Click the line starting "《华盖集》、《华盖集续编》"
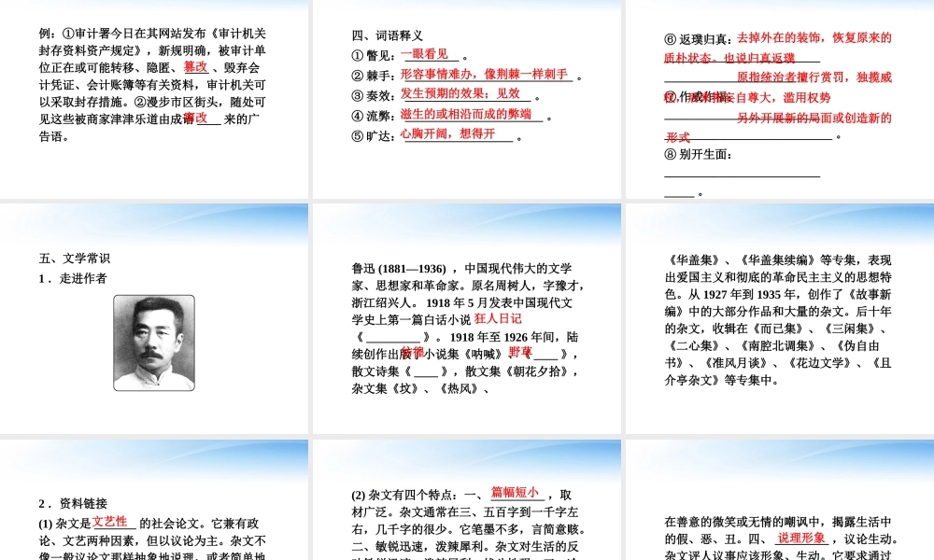Image resolution: width=934 pixels, height=560 pixels. click(x=778, y=260)
